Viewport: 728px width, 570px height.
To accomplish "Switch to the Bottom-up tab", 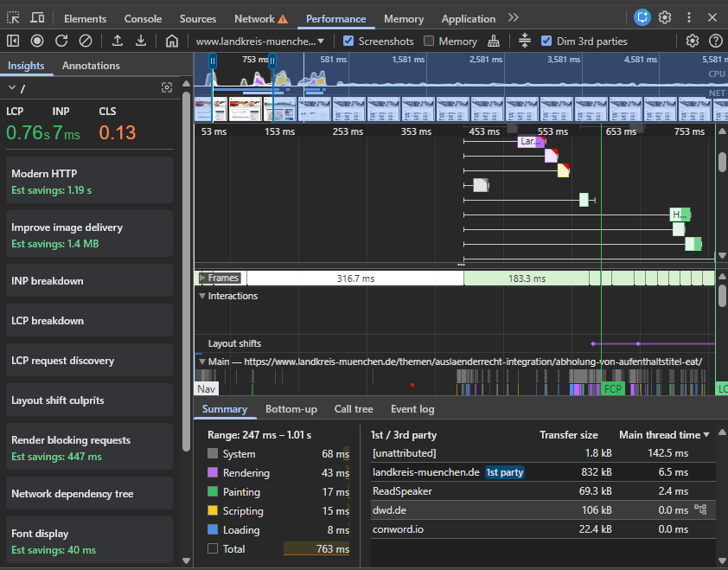I will (291, 409).
